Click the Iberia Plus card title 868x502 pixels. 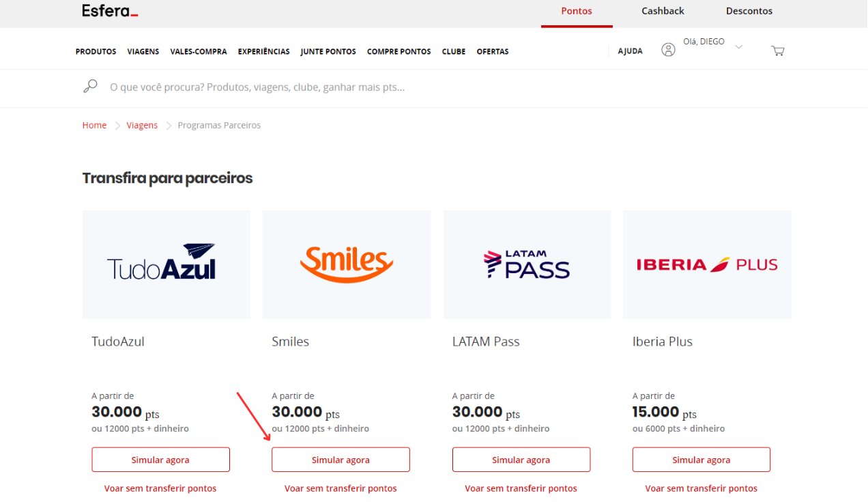coord(663,341)
